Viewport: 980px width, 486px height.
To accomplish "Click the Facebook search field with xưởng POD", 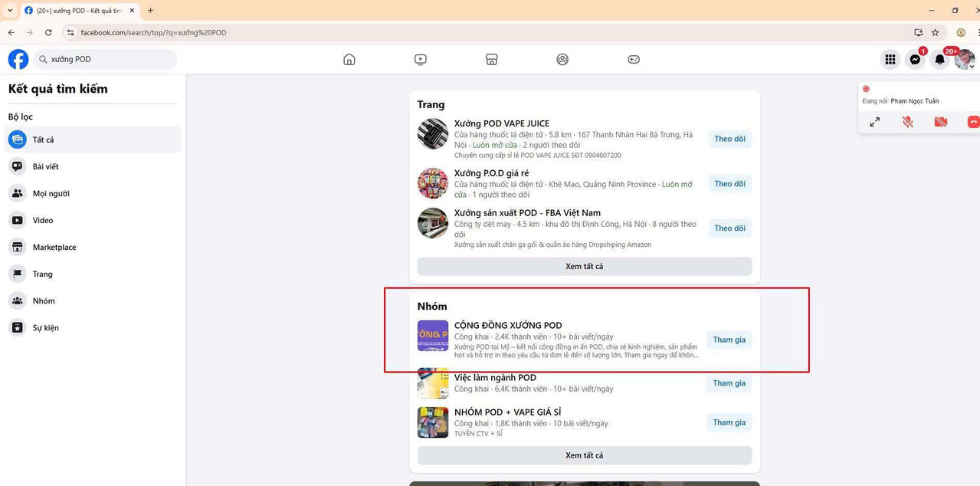I will [x=105, y=59].
